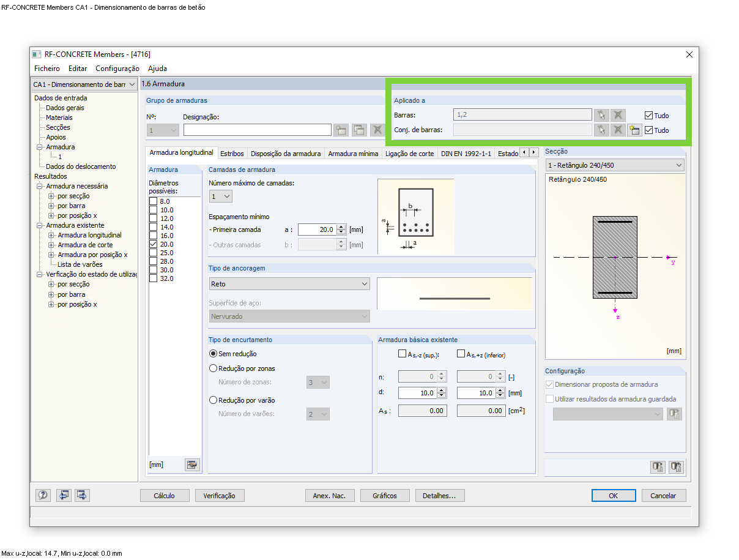Check the 25.0 diameter box
The height and width of the screenshot is (560, 739).
154,253
